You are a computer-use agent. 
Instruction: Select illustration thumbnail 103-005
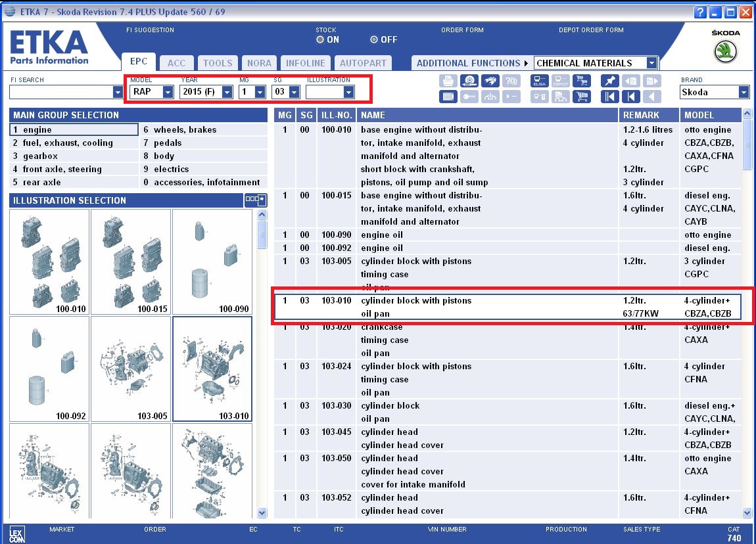pyautogui.click(x=131, y=369)
